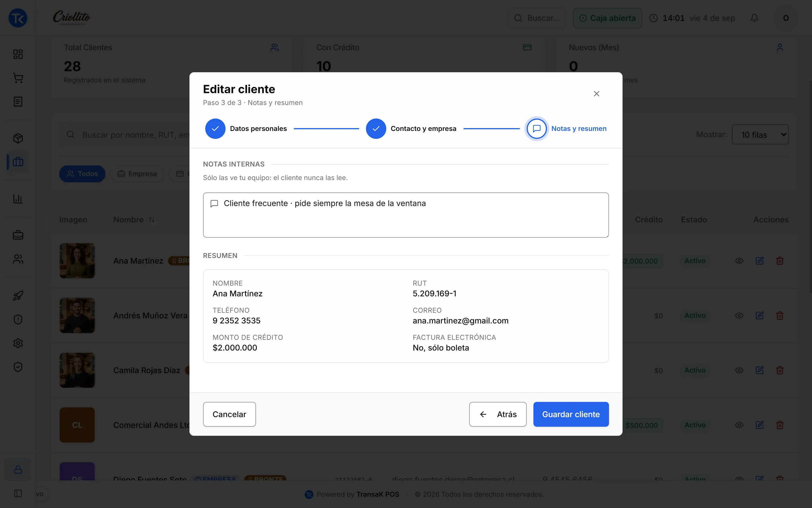
Task: Click the internal notes text area
Action: 406,215
